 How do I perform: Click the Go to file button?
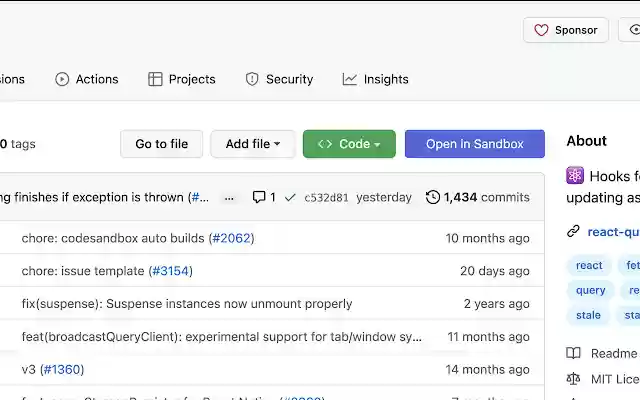pos(162,144)
